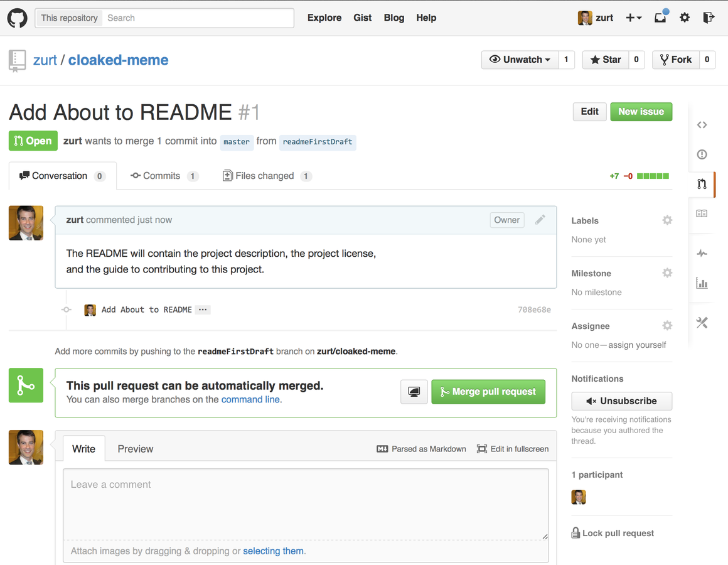Switch to the Conversation tab
The width and height of the screenshot is (728, 565).
click(63, 176)
